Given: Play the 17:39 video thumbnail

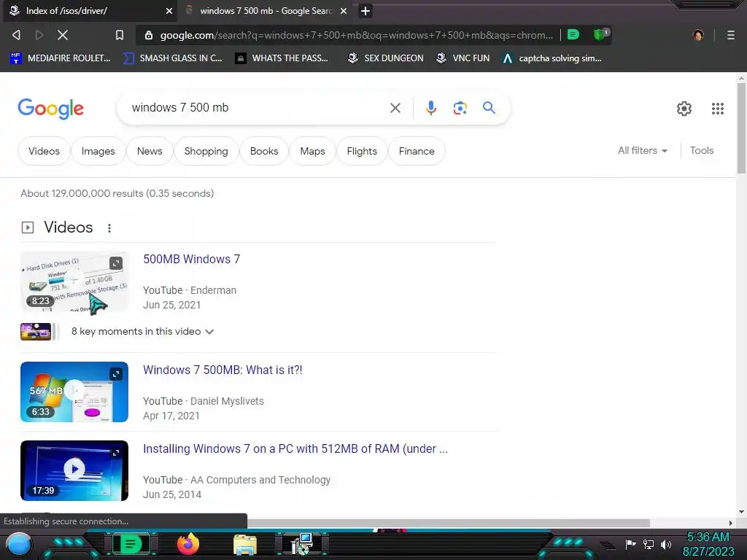Looking at the screenshot, I should click(x=74, y=470).
